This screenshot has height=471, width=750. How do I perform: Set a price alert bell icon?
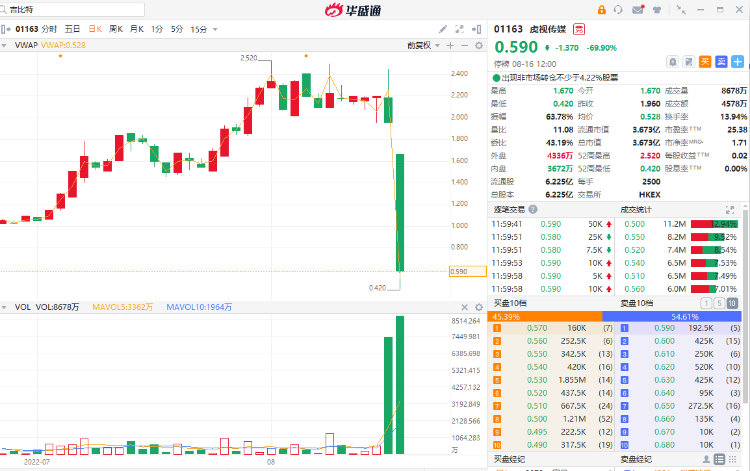(673, 62)
